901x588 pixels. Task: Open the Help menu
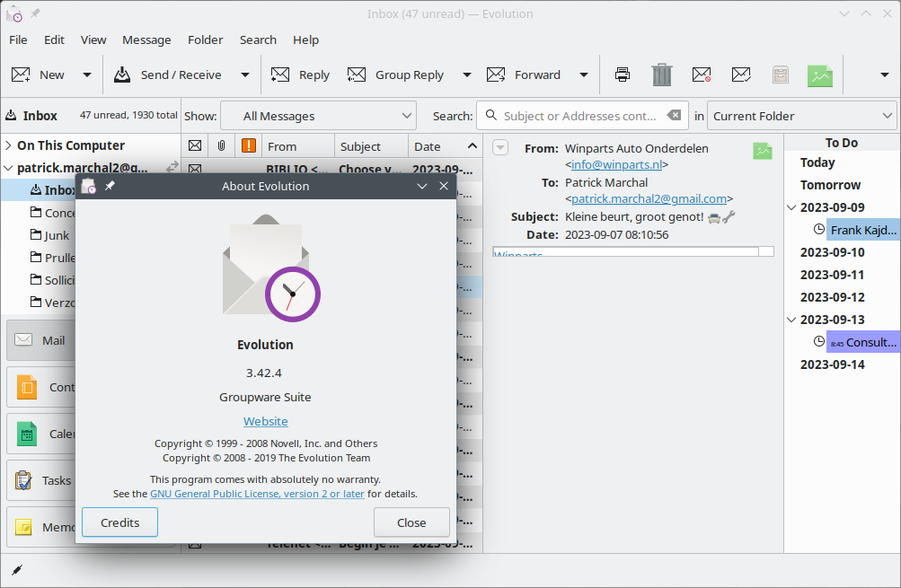coord(305,39)
